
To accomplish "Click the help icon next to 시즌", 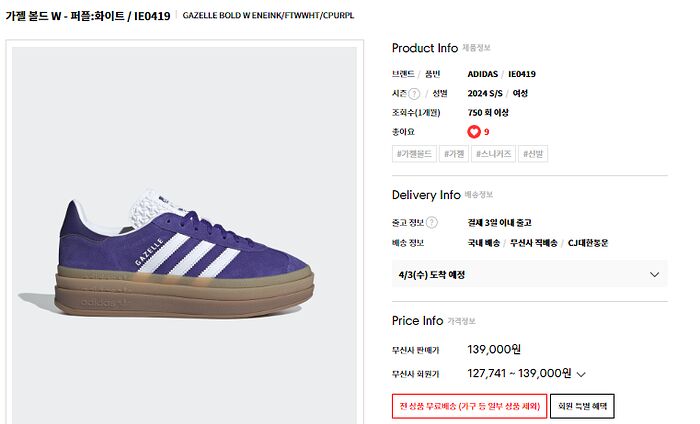I will tap(414, 94).
